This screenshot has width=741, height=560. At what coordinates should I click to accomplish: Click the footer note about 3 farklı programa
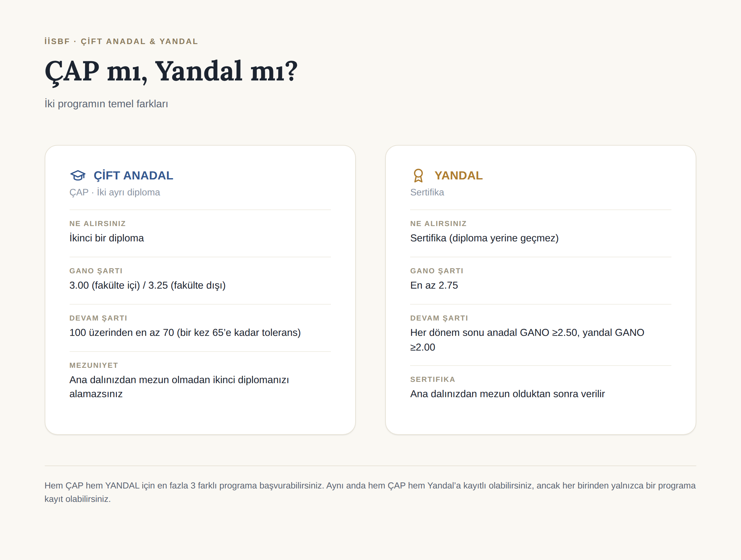[x=370, y=492]
